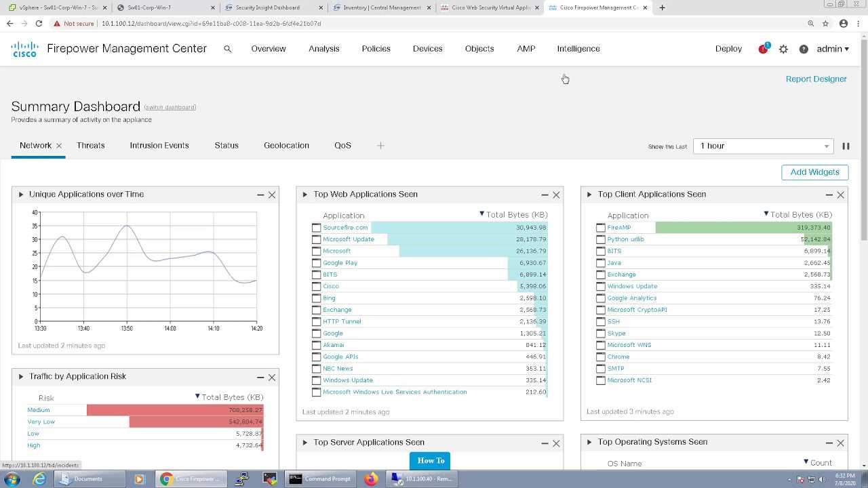Open the browser zoom magnifier icon
The width and height of the screenshot is (868, 488).
810,23
